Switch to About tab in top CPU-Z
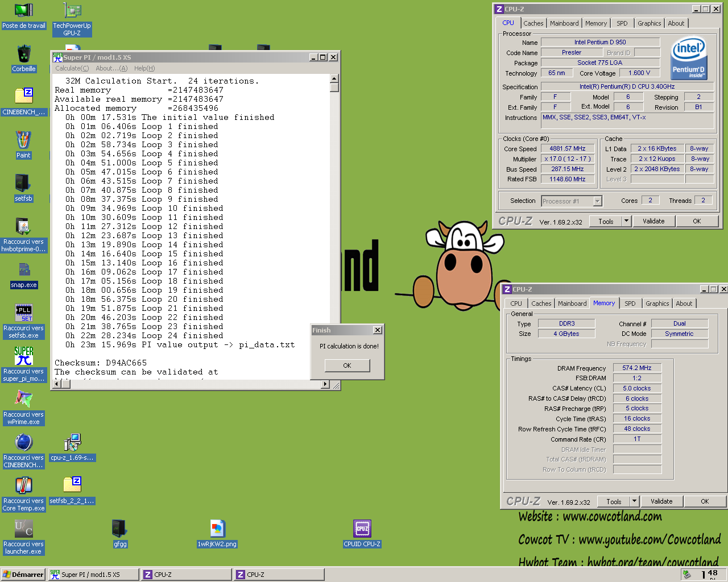This screenshot has height=582, width=728. point(676,23)
